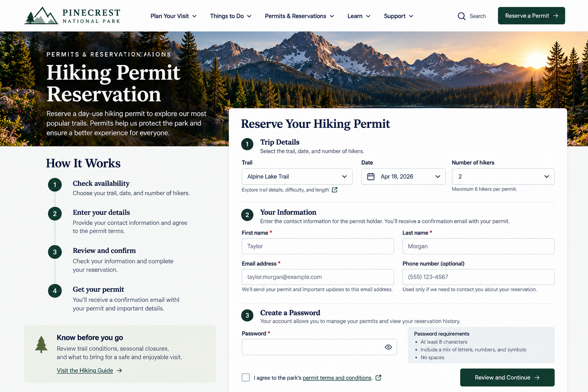Open the Date dropdown showing Apr 18, 2026
The width and height of the screenshot is (588, 392).
tap(403, 176)
